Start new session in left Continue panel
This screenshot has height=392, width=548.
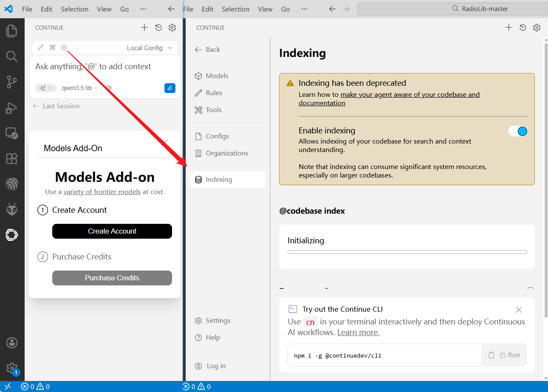144,28
